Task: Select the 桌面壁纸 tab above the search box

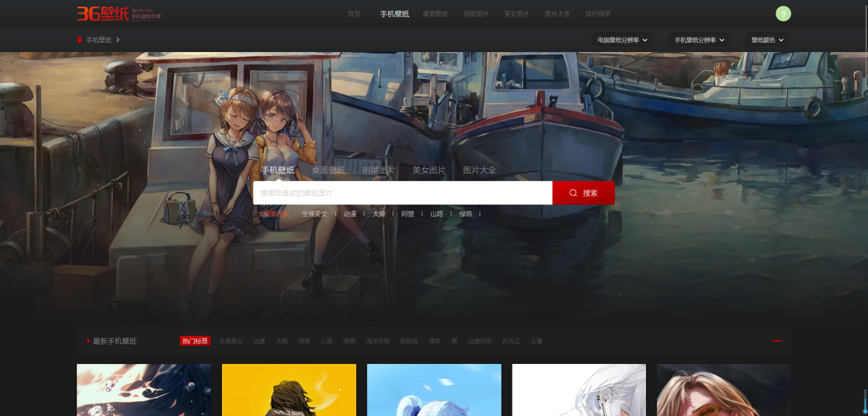Action: [x=328, y=170]
